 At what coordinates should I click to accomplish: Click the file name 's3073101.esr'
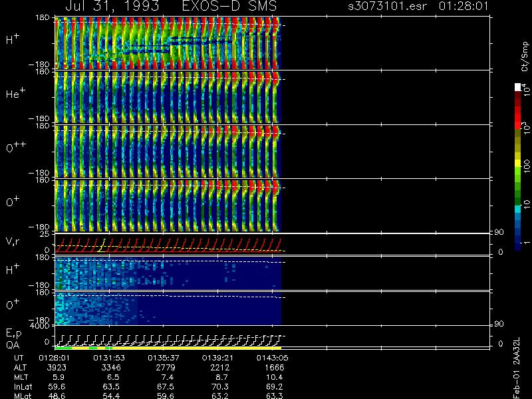[387, 6]
